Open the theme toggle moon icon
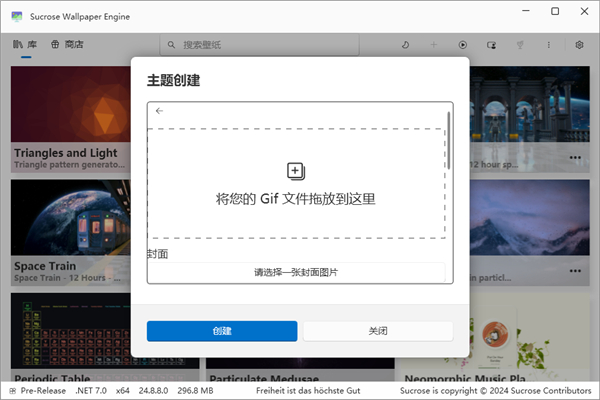This screenshot has height=400, width=600. click(x=405, y=45)
